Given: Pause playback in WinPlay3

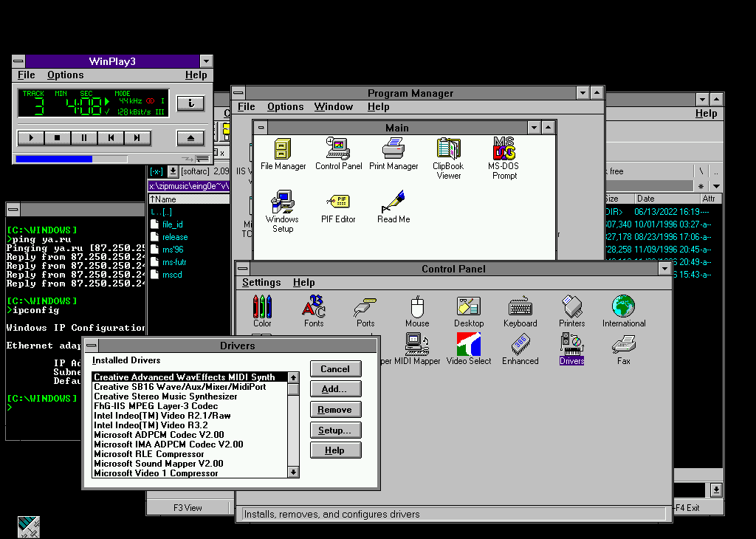Looking at the screenshot, I should pyautogui.click(x=84, y=138).
